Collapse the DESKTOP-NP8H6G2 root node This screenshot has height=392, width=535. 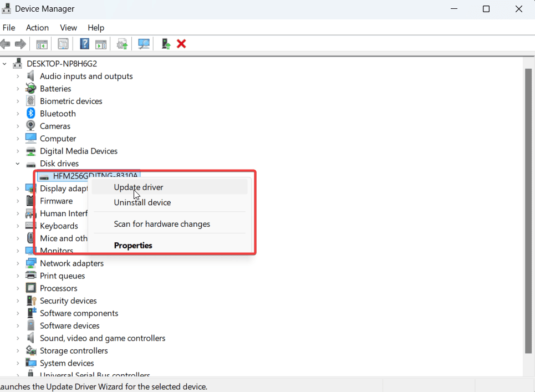coord(5,64)
